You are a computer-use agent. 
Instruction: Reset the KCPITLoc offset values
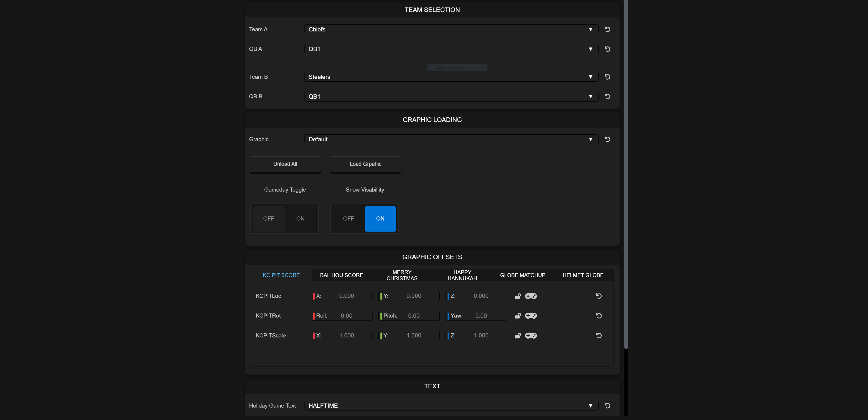(598, 296)
